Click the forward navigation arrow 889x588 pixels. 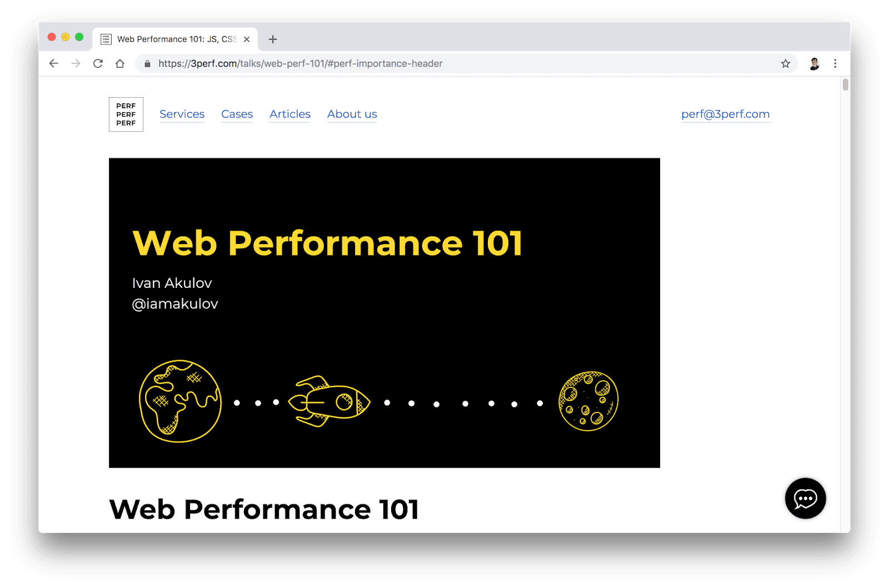point(76,63)
